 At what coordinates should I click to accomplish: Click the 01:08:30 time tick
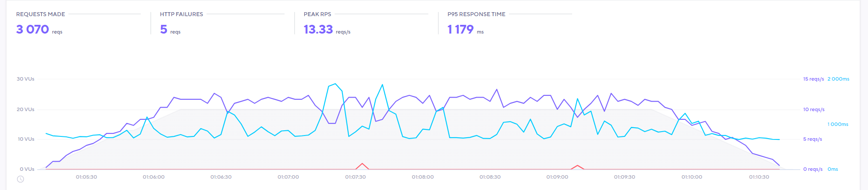coord(490,177)
